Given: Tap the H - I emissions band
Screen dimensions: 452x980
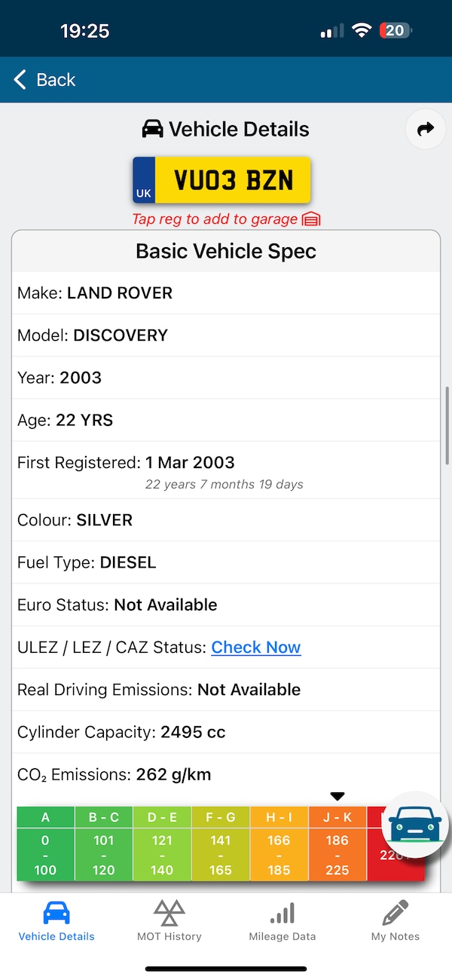Looking at the screenshot, I should (279, 843).
